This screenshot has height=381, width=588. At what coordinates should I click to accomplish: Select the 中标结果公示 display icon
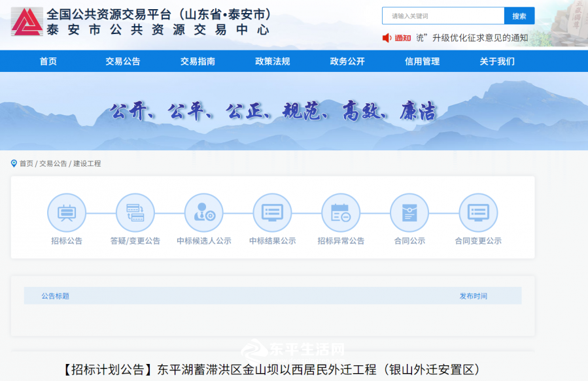[x=272, y=212]
